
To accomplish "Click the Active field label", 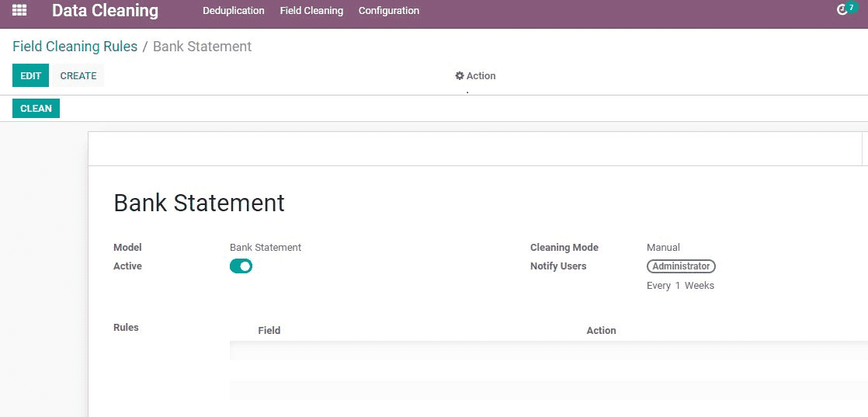I will (x=127, y=266).
